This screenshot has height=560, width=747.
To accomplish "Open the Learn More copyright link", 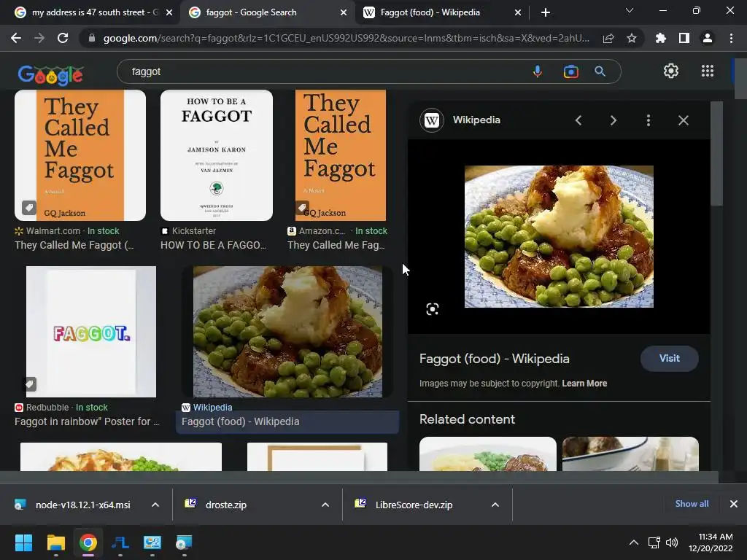I will pos(584,384).
